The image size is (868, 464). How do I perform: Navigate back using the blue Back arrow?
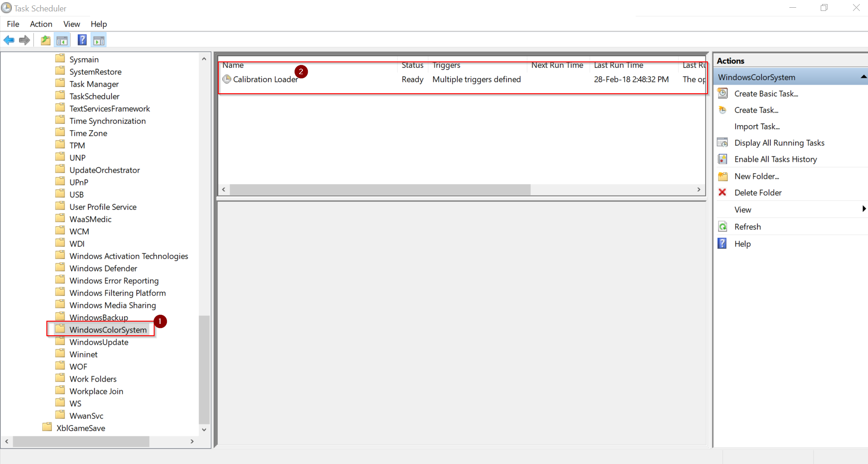coord(9,40)
